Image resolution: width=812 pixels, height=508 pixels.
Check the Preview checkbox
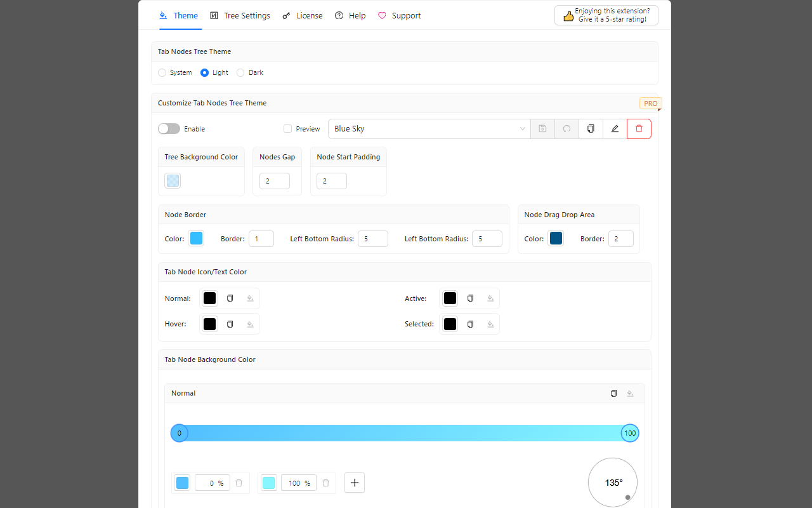[x=287, y=128]
